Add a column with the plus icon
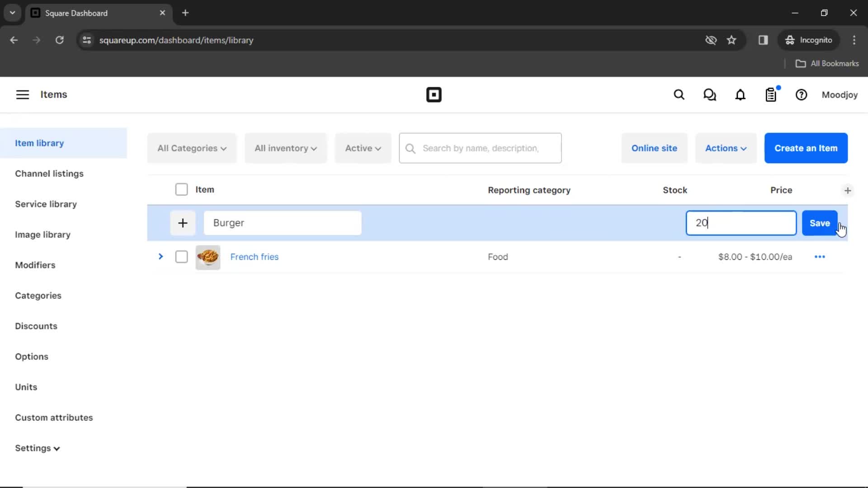 (x=848, y=190)
